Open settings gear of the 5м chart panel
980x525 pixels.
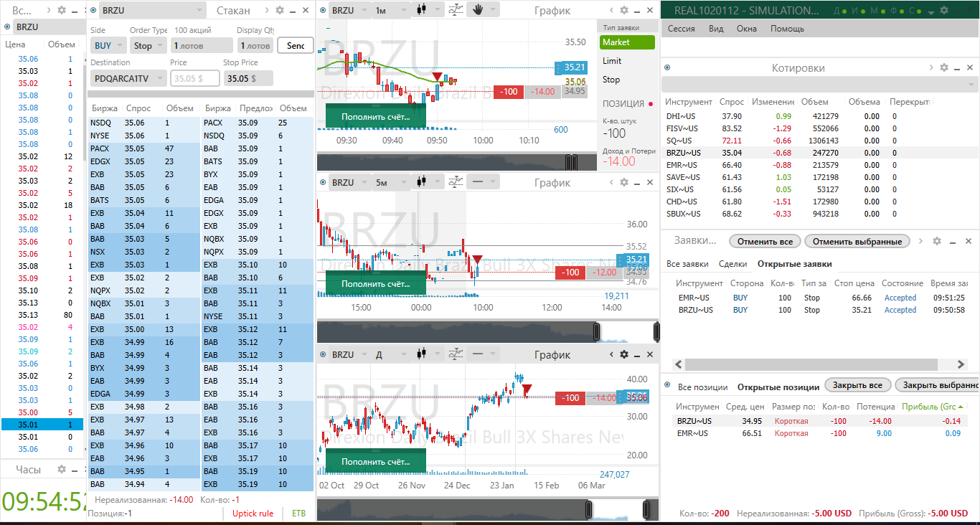tap(624, 182)
